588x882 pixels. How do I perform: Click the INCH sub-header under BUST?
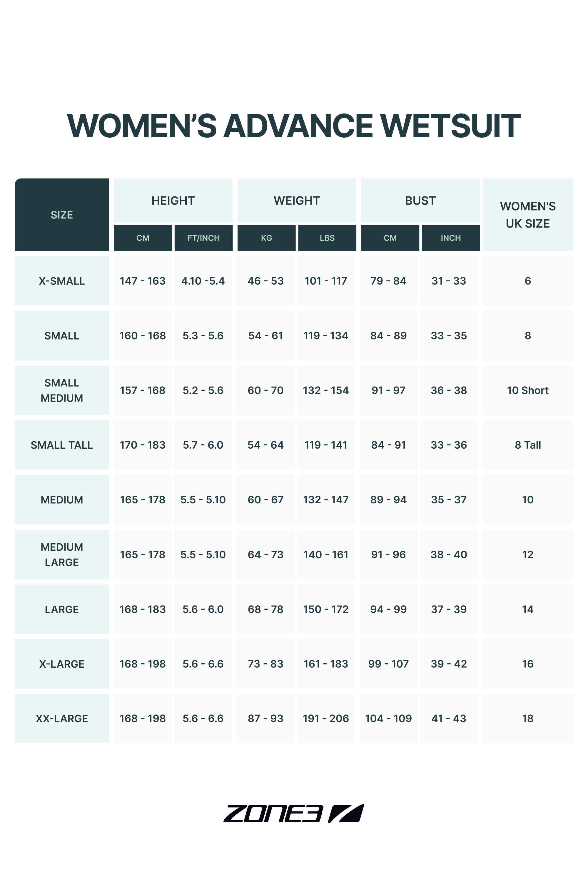coord(451,238)
